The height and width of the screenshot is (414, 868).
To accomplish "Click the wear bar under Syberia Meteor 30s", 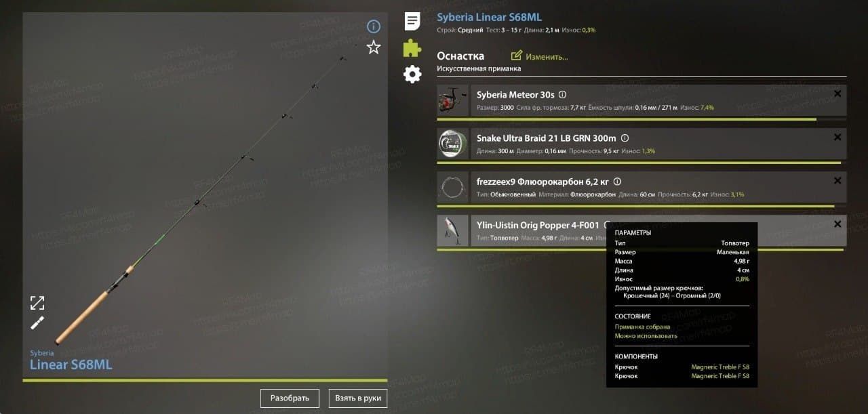I will tap(642, 119).
